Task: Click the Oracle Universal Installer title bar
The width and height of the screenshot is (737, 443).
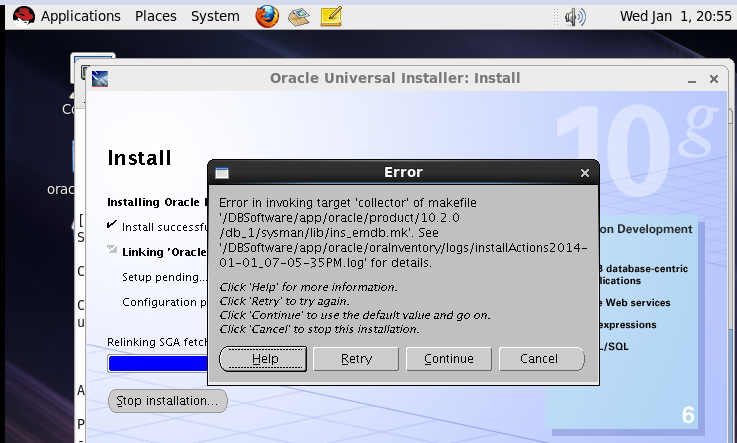Action: click(x=395, y=78)
